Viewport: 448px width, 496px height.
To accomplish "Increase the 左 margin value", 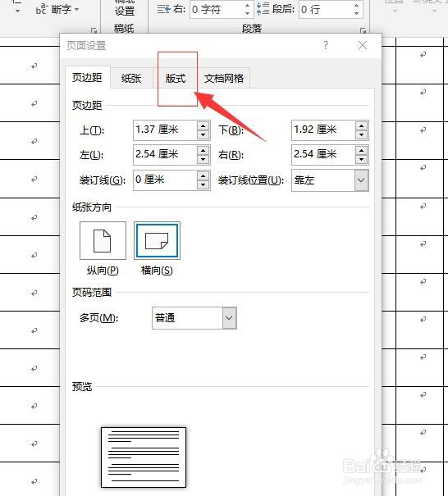I will (x=203, y=150).
